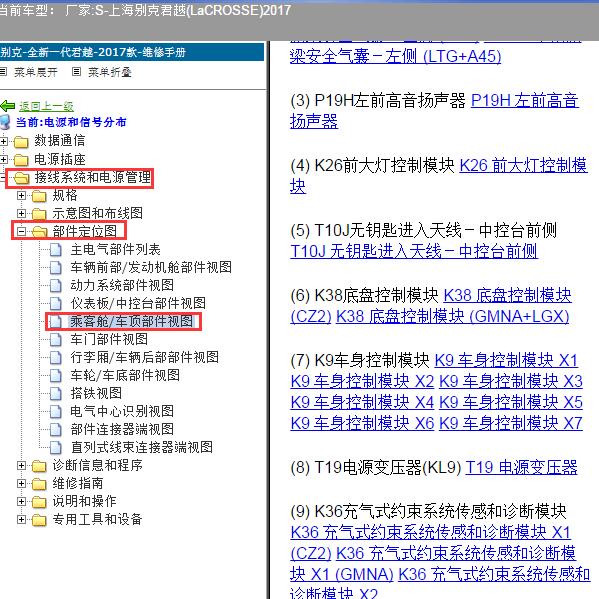Click folder icon beside 诊断信息和程序
Screen dimensions: 599x599
(x=39, y=466)
